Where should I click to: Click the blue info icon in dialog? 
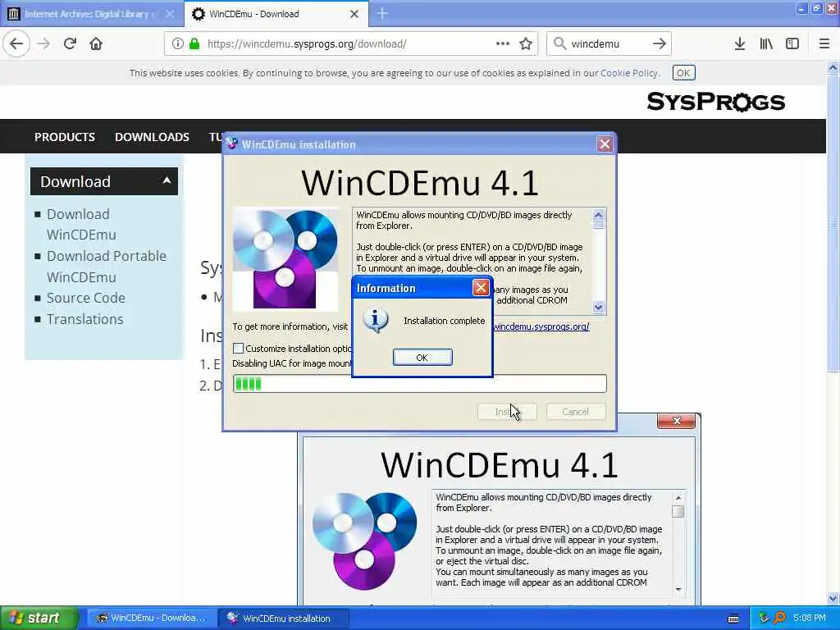pos(376,321)
